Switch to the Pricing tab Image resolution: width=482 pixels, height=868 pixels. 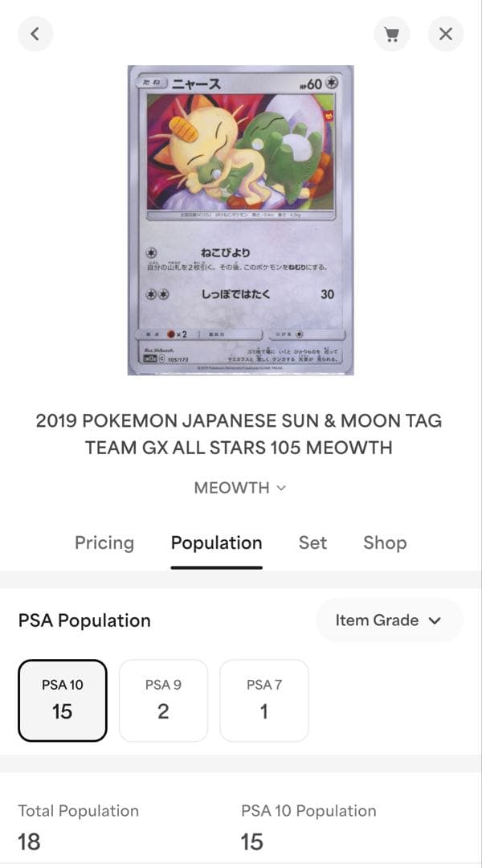pos(104,543)
